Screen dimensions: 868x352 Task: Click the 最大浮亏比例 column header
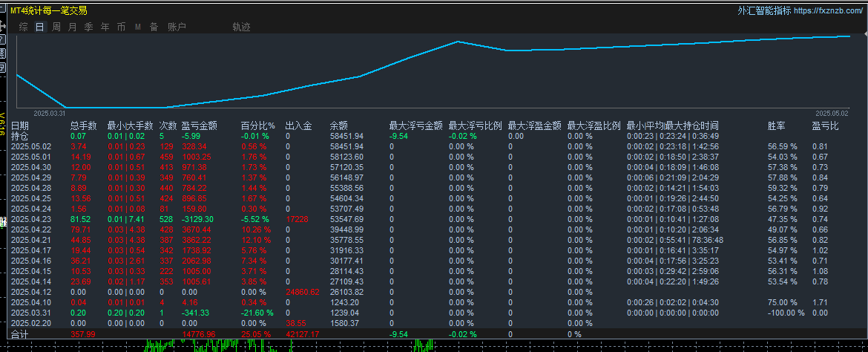pos(475,126)
